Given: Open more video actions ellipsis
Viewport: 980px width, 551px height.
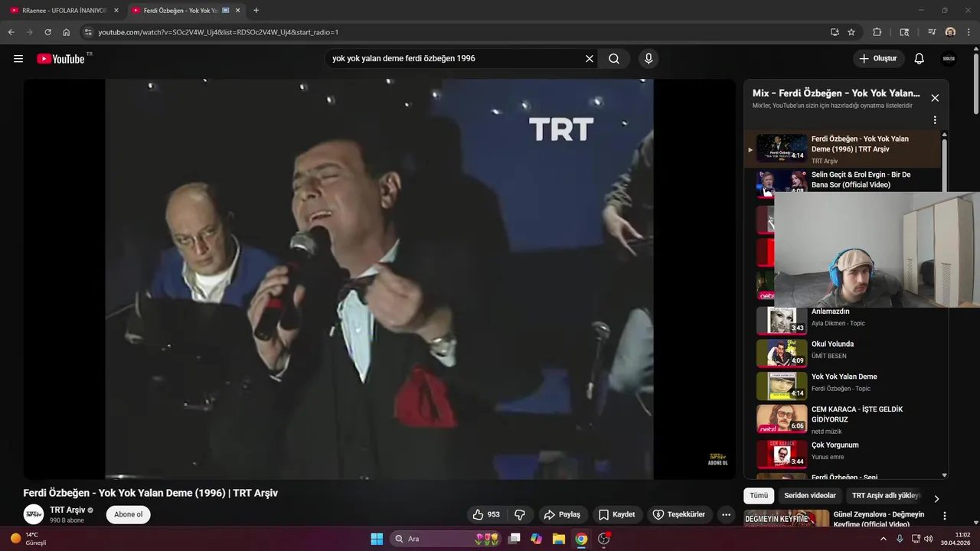Looking at the screenshot, I should (x=727, y=514).
